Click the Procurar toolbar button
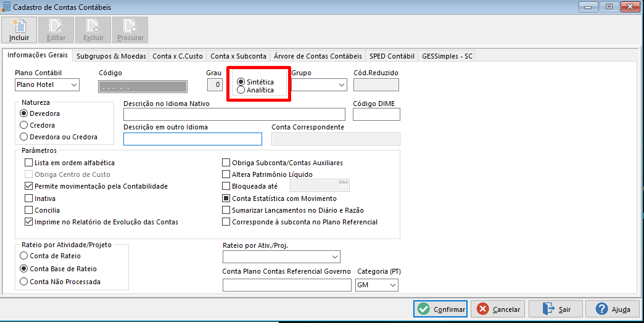The width and height of the screenshot is (644, 323). (x=130, y=30)
